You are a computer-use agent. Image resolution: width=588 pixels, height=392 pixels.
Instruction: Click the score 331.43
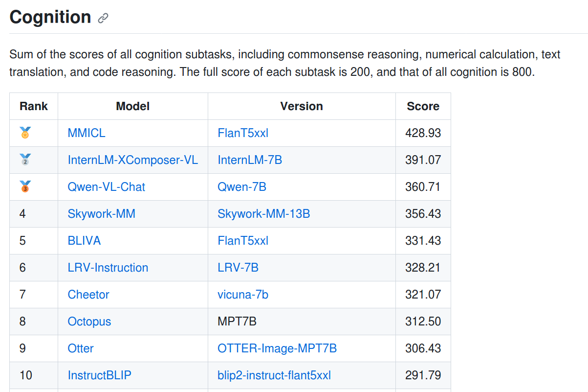[x=423, y=241]
